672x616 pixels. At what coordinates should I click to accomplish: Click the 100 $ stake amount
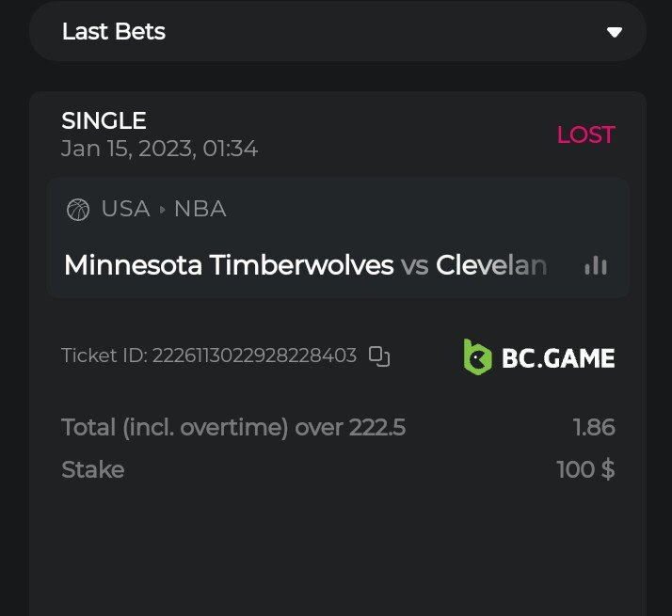click(585, 469)
